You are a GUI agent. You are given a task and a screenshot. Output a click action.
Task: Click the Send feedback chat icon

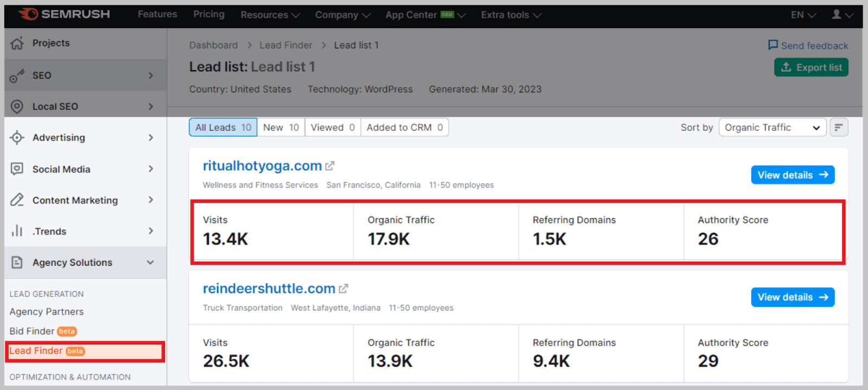[x=773, y=45]
